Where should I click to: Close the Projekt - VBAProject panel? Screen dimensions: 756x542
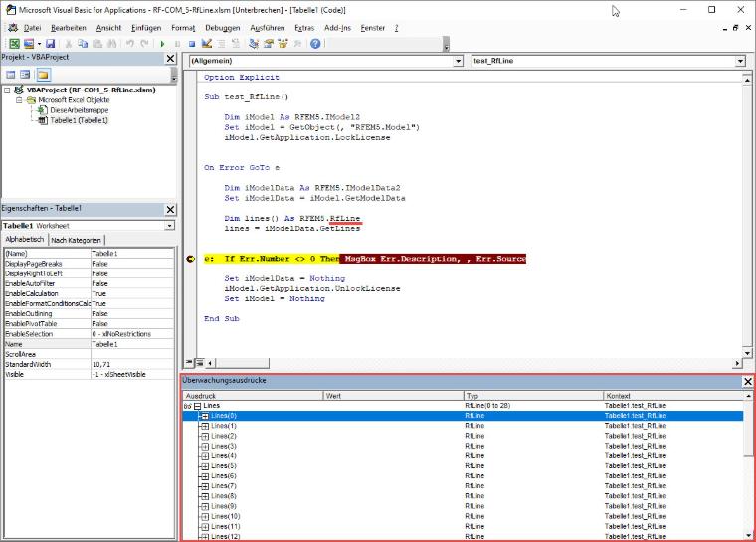pos(170,59)
